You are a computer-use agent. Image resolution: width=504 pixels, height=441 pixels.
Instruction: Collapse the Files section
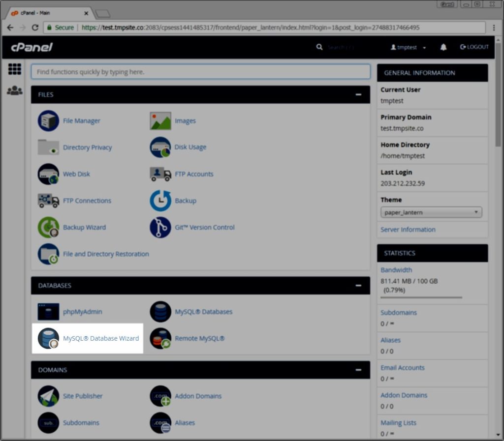click(x=358, y=95)
